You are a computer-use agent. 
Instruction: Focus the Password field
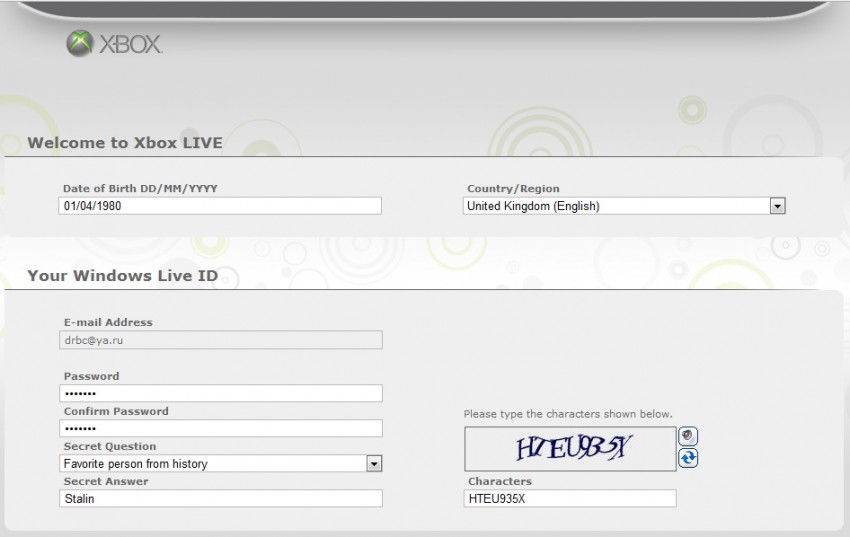point(221,393)
